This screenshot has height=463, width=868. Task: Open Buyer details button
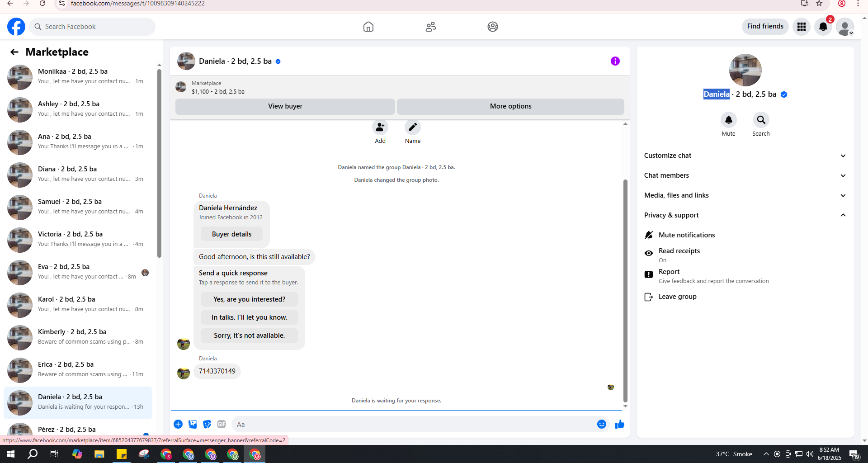click(231, 234)
